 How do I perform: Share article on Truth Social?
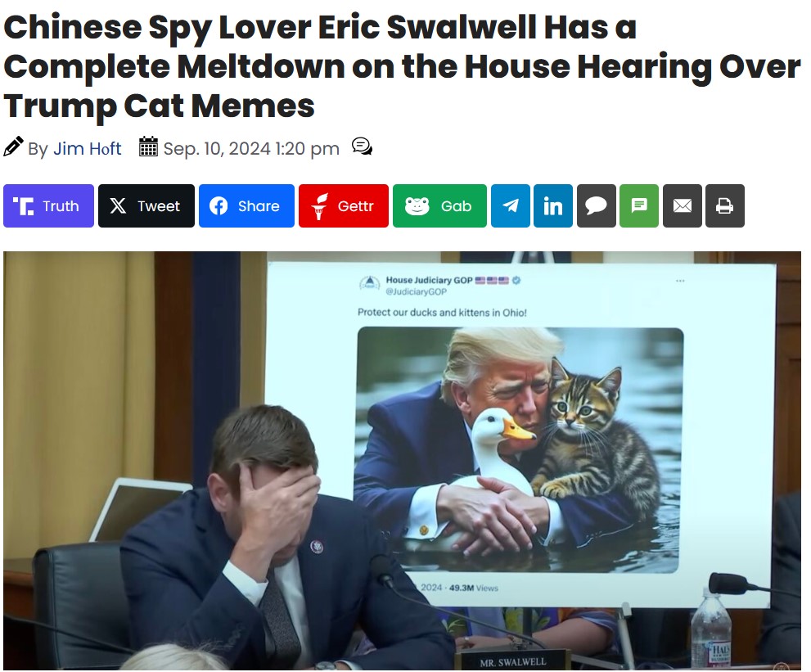[x=48, y=206]
